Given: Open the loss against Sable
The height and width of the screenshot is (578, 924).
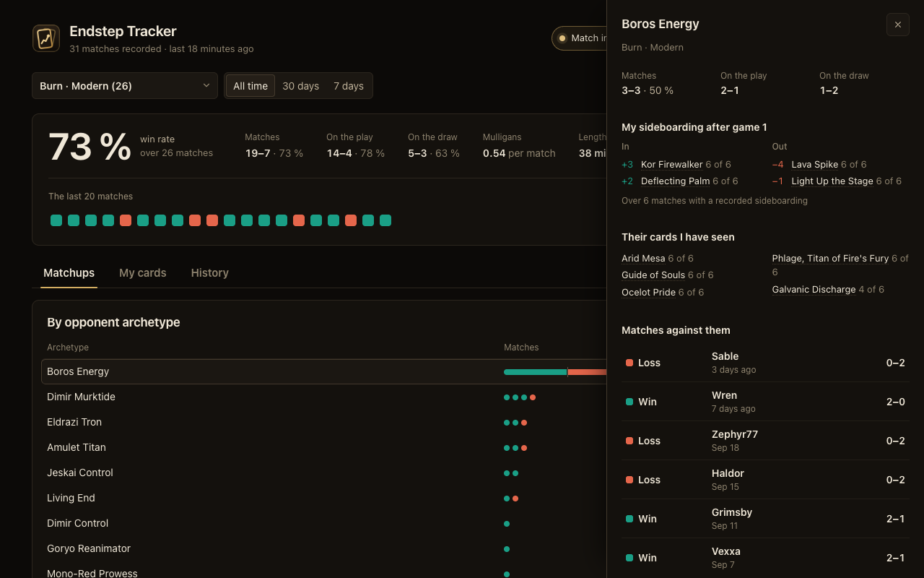Looking at the screenshot, I should point(765,363).
